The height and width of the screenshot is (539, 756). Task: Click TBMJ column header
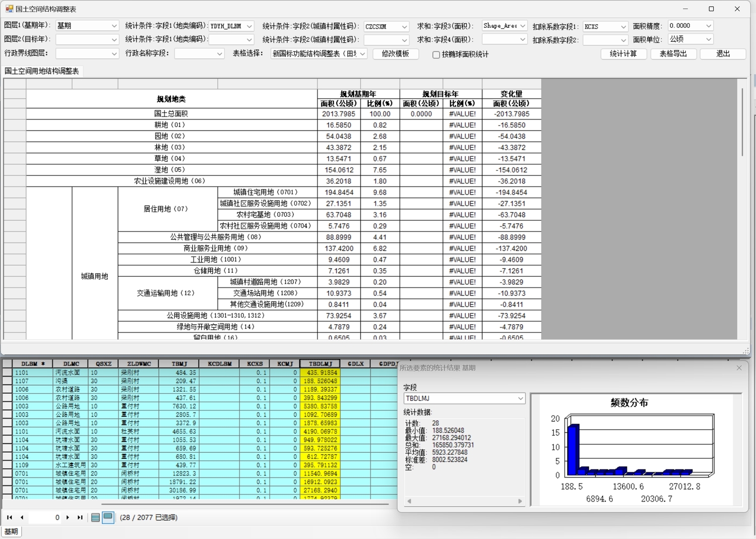(x=179, y=364)
